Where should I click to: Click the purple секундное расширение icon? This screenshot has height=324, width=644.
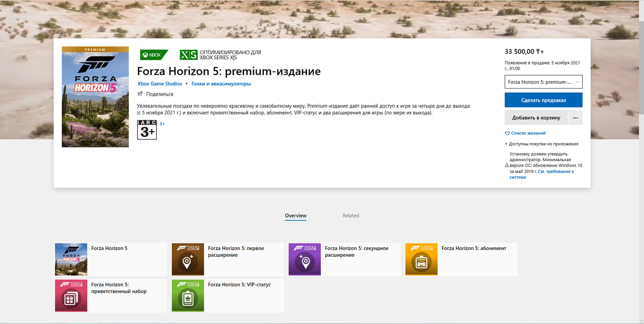pyautogui.click(x=305, y=258)
